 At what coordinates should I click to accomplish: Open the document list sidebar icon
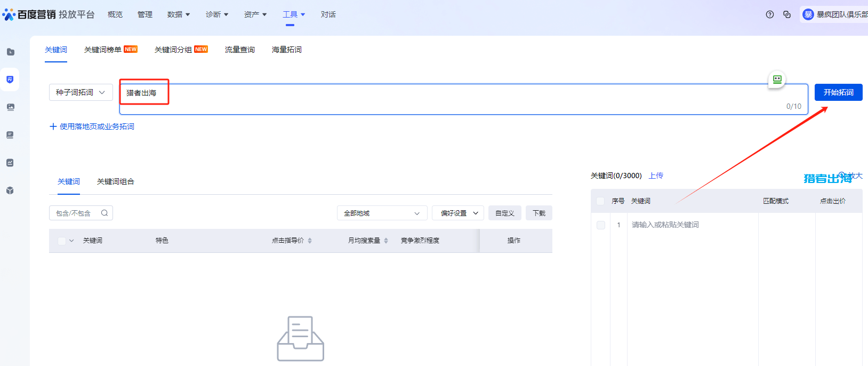[x=10, y=135]
